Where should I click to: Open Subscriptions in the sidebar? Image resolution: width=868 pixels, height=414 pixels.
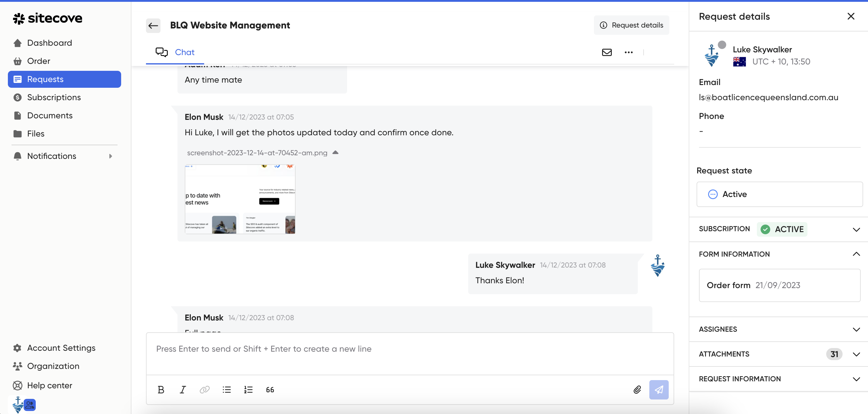(54, 97)
